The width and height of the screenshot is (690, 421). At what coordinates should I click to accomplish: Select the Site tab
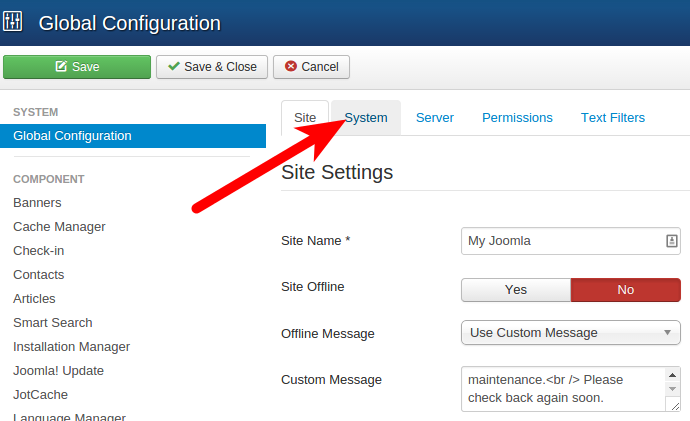pyautogui.click(x=305, y=118)
